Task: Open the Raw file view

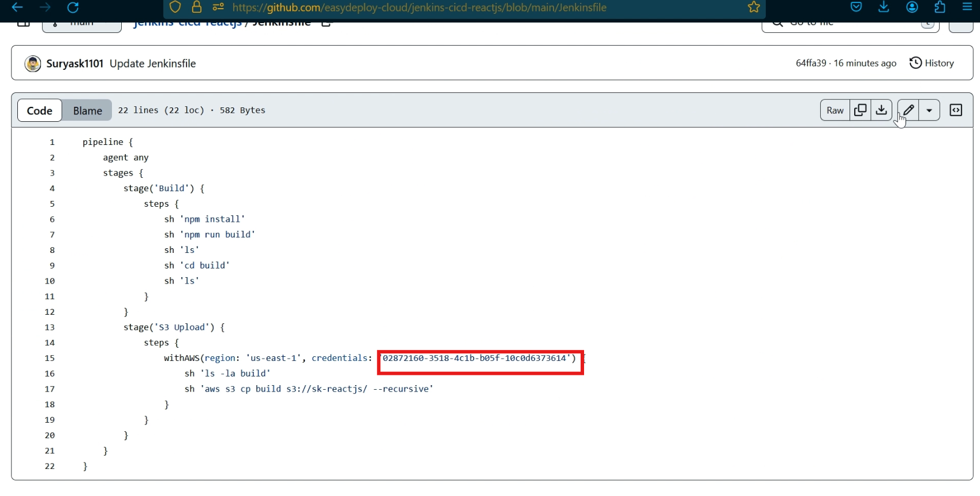Action: (835, 110)
